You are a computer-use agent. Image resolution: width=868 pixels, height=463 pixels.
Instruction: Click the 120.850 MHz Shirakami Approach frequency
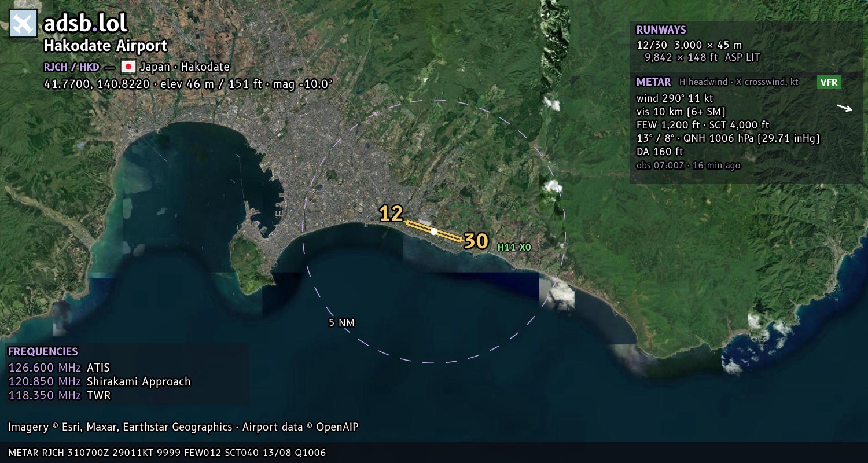pos(99,381)
